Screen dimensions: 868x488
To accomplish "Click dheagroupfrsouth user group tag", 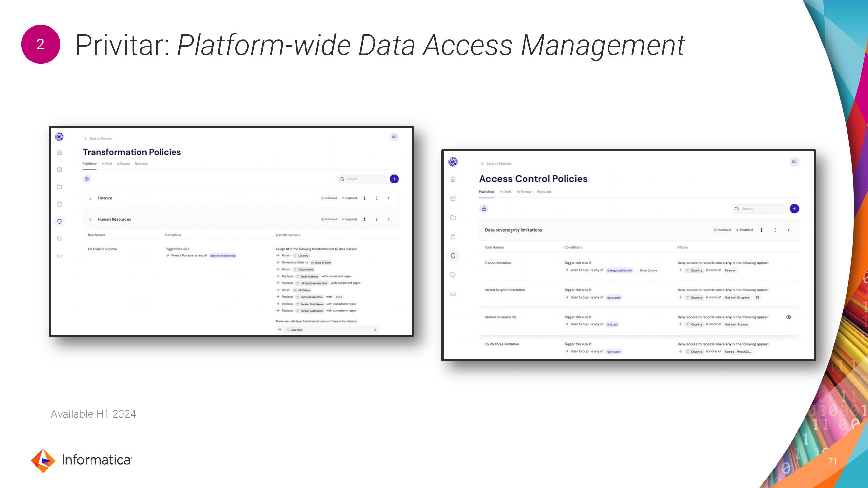I will [619, 270].
